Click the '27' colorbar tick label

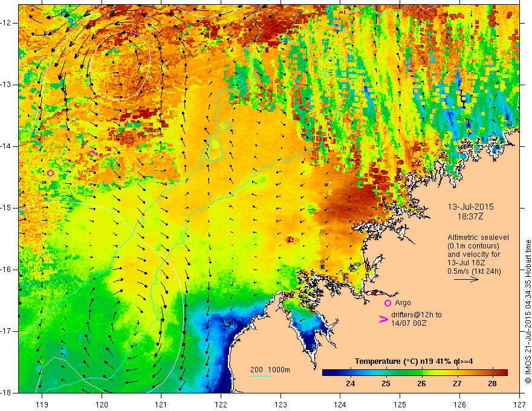(x=457, y=384)
